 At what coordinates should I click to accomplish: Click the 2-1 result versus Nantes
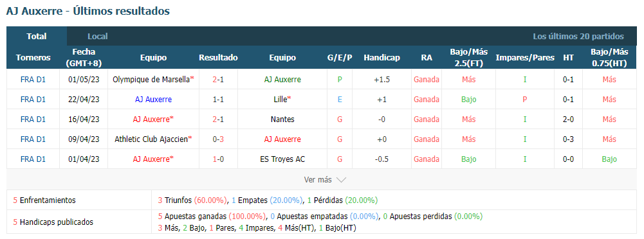click(x=218, y=119)
